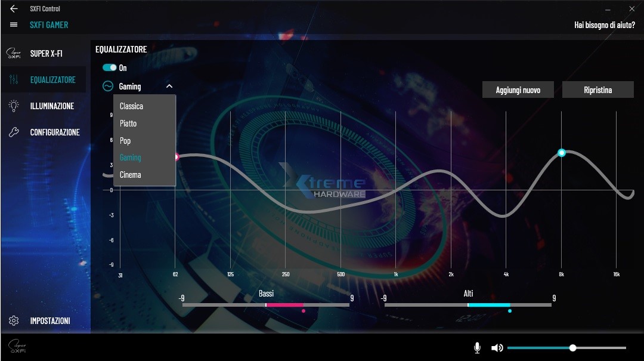Select the Equalizzatore sidebar icon
This screenshot has width=644, height=361.
tap(13, 79)
